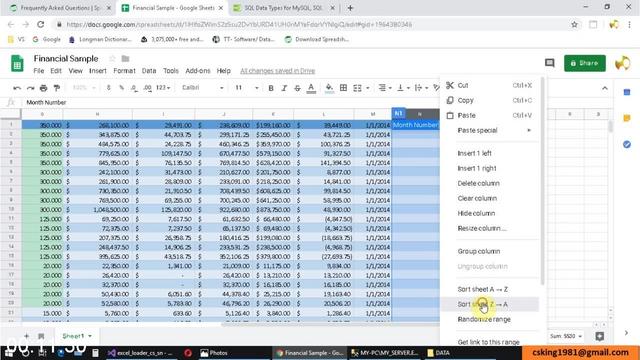This screenshot has width=640, height=360.
Task: Toggle Strikethrough formatting
Action: click(x=297, y=88)
